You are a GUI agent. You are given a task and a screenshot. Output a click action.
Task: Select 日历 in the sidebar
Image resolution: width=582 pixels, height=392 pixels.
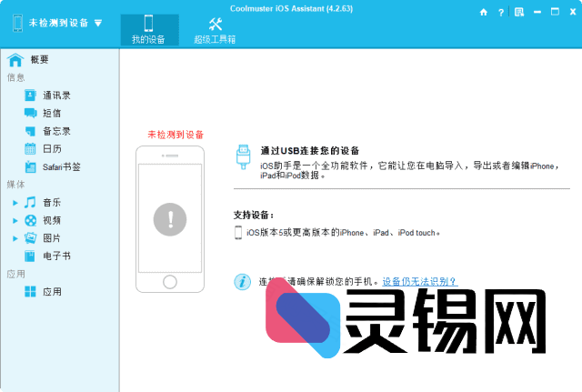pos(52,149)
